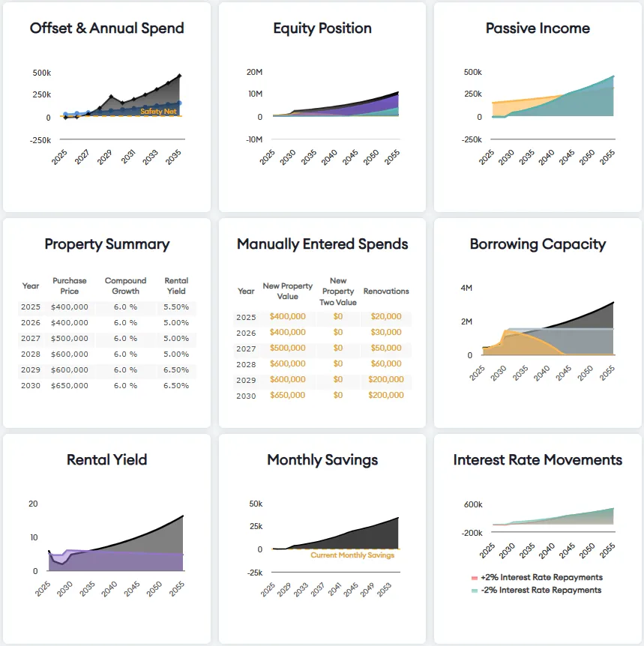Viewport: 644px width, 646px height.
Task: Edit the 2029 Renovations value $200,000
Action: click(386, 379)
